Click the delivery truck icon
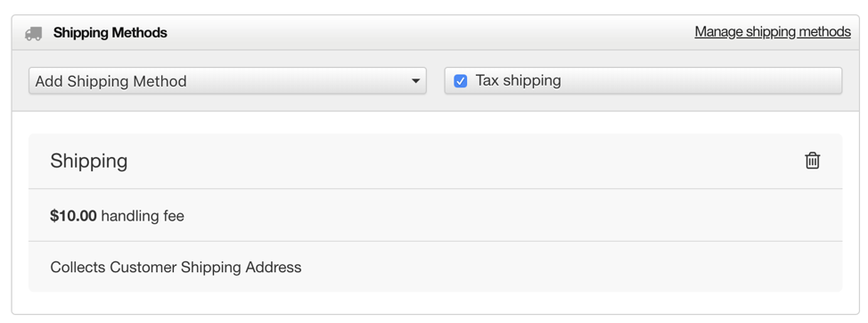The image size is (868, 323). [33, 33]
